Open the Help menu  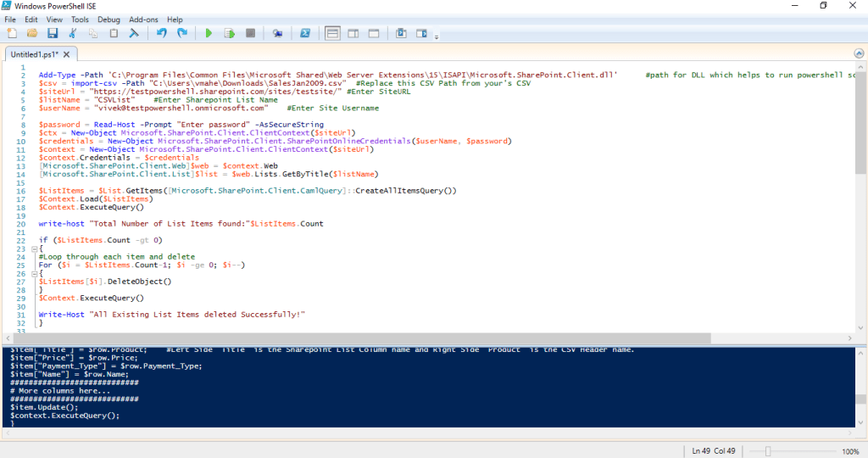pos(175,20)
